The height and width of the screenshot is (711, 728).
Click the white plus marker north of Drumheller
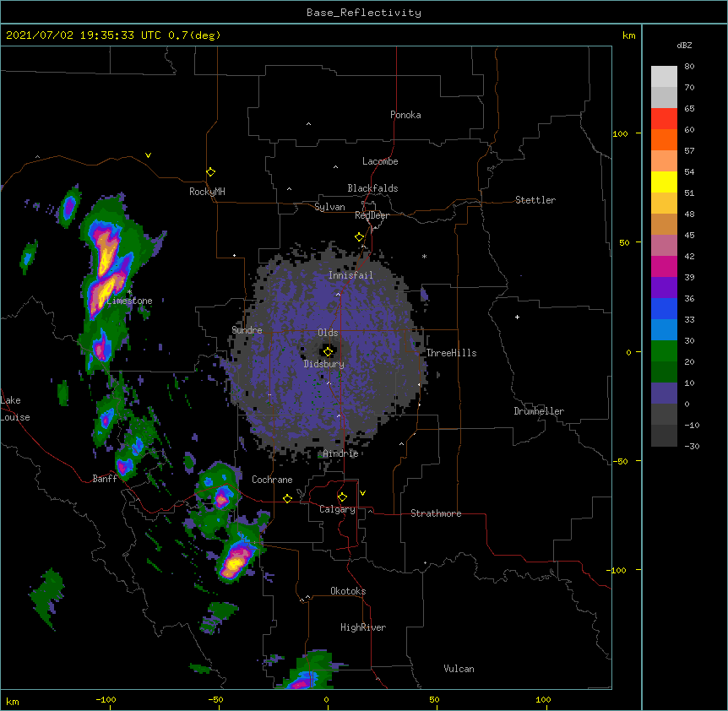(517, 317)
